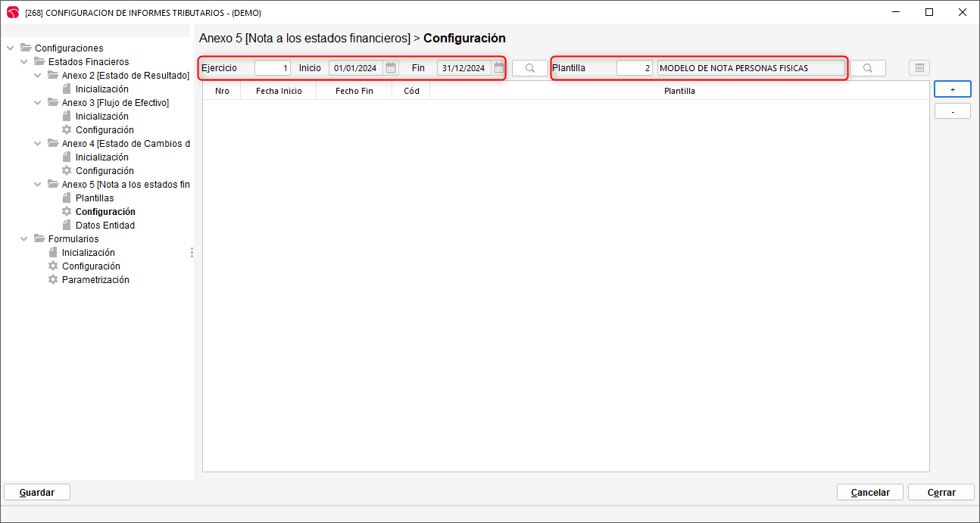Open the Inicio date calendar picker
The image size is (980, 523).
[391, 68]
